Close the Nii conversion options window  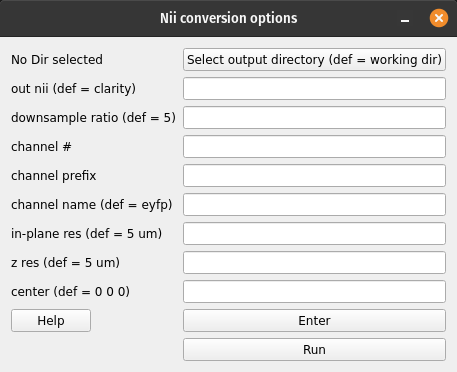click(439, 18)
